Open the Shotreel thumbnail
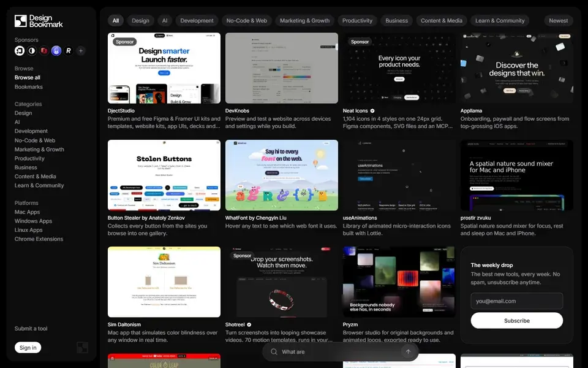This screenshot has height=368, width=588. tap(282, 282)
